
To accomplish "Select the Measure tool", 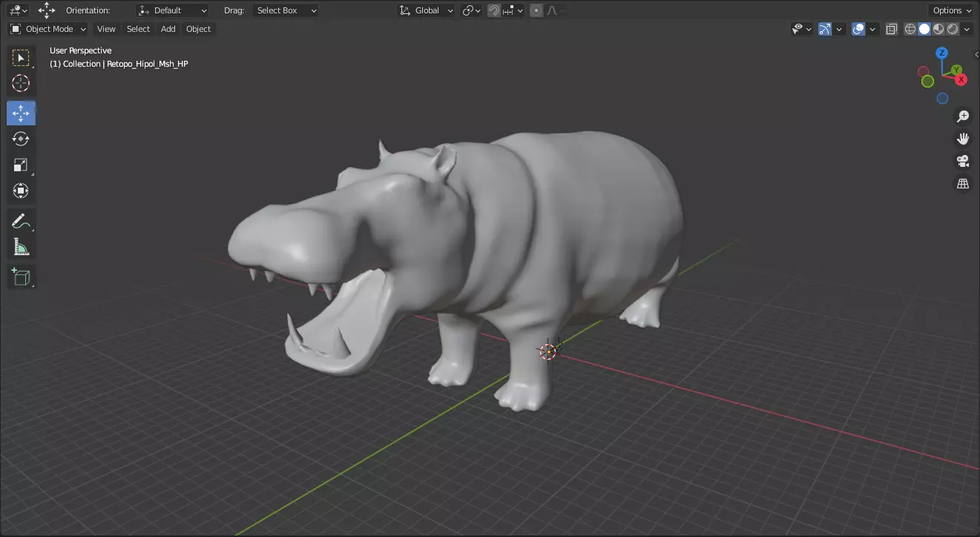I will [21, 247].
